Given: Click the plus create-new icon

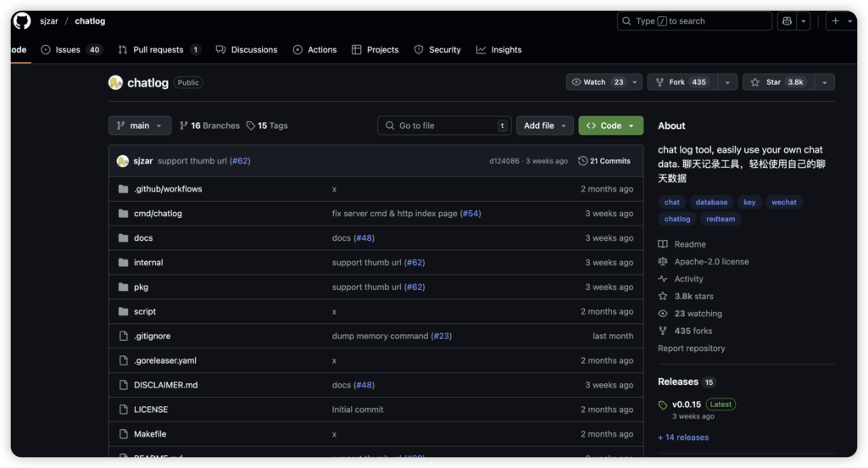Looking at the screenshot, I should click(x=835, y=21).
